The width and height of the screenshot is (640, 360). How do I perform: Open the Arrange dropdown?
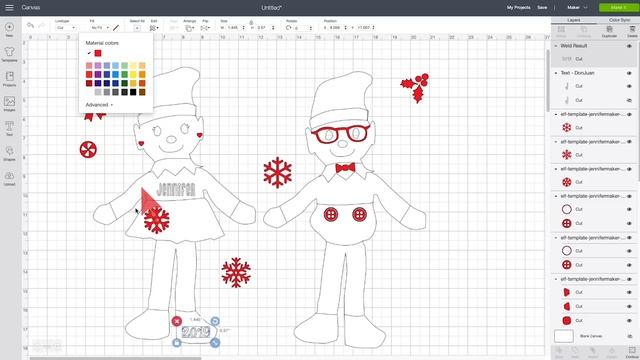tap(189, 28)
